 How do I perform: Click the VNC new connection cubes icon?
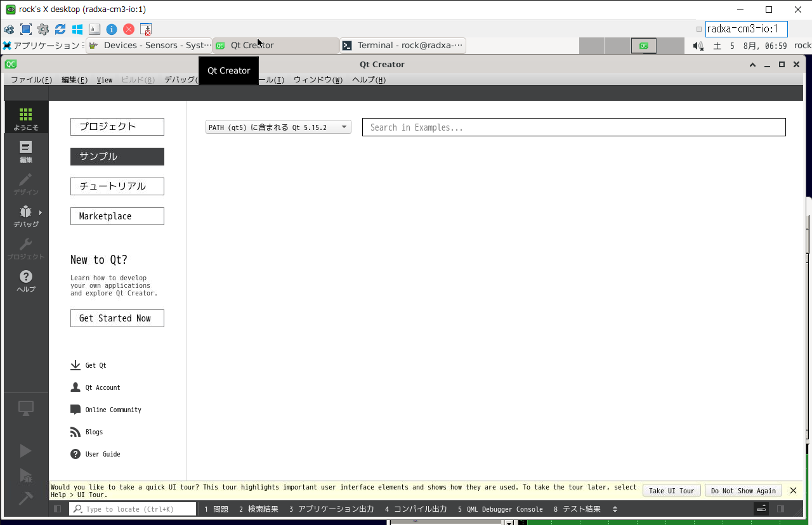coord(9,29)
